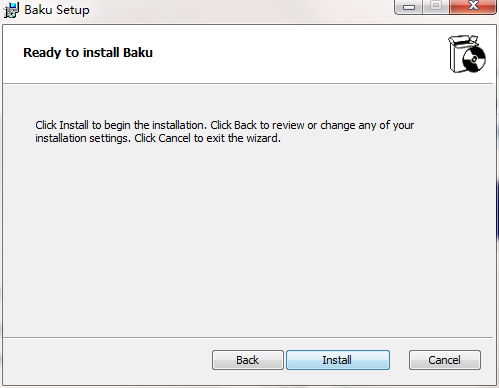Start installation with the Install button
Screen dimensions: 499x388
pyautogui.click(x=338, y=360)
